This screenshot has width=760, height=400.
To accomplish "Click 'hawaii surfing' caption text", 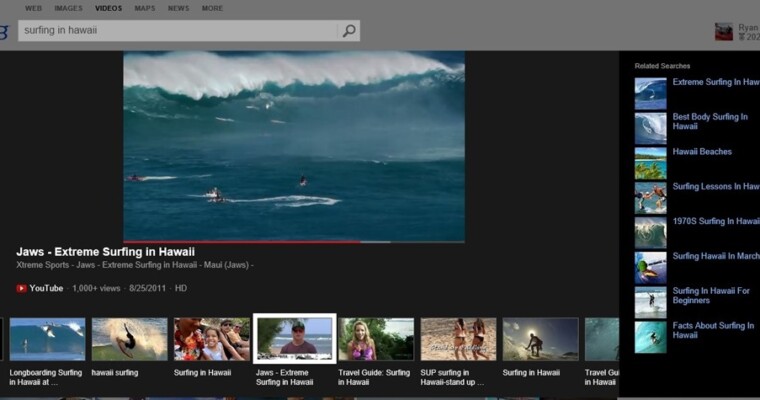I will [x=115, y=373].
